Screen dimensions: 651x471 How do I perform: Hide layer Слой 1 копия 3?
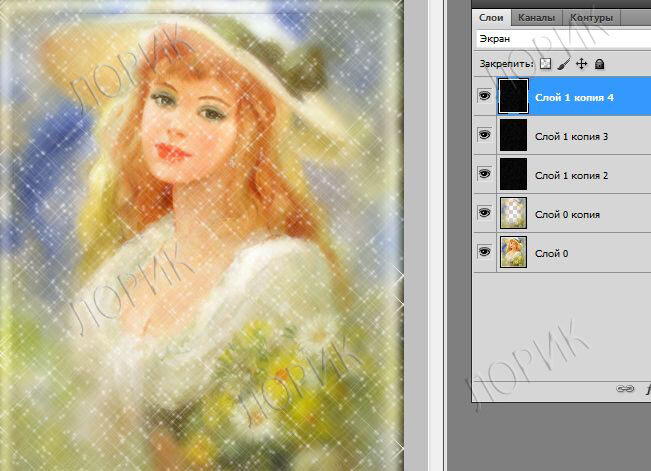(484, 135)
